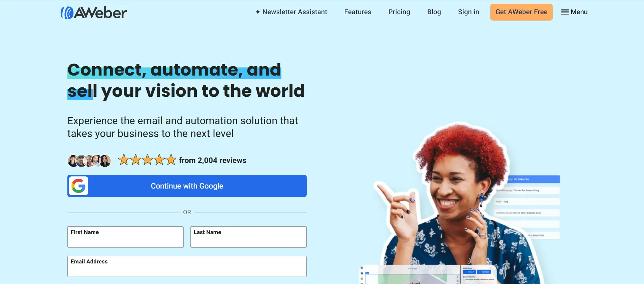This screenshot has width=644, height=284.
Task: Click the first reviewer avatar photo
Action: coord(72,161)
